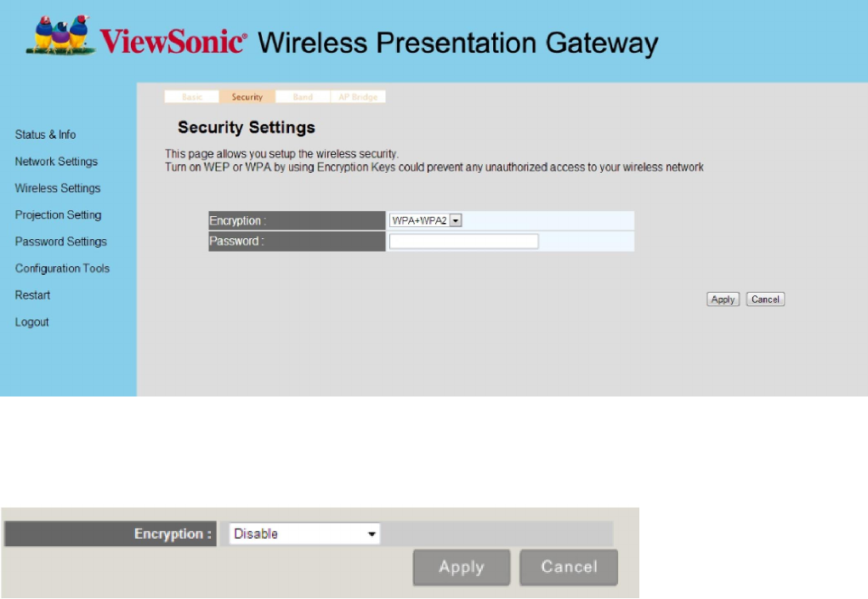Select Configuration Tools in the sidebar

pos(62,269)
